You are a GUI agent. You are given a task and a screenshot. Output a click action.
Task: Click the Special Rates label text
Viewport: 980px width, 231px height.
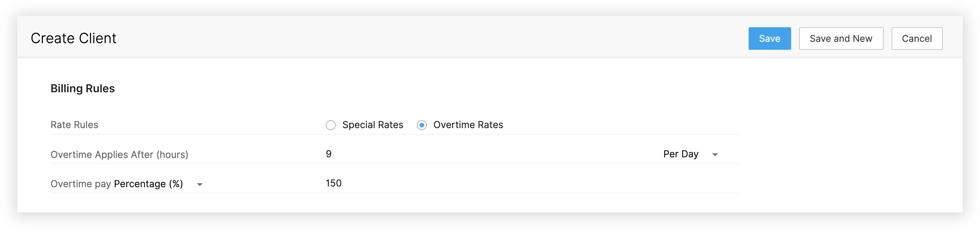[x=372, y=125]
